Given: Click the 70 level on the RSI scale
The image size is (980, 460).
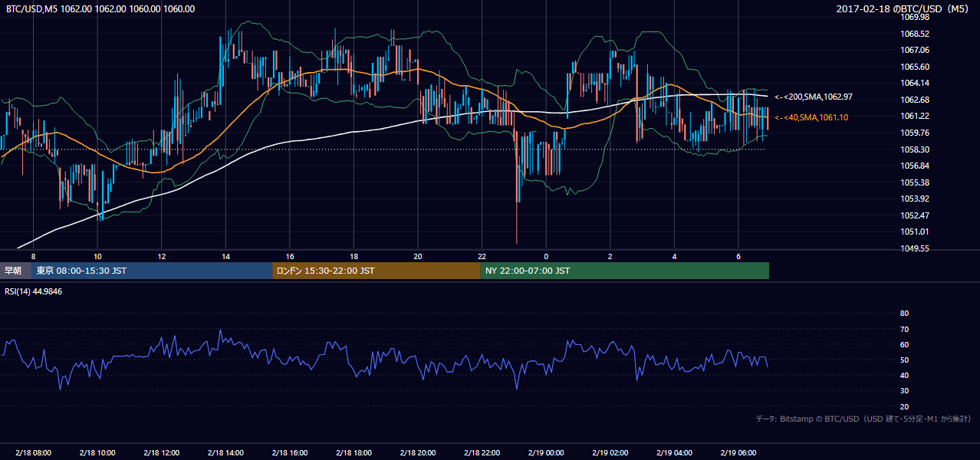Looking at the screenshot, I should [x=904, y=329].
